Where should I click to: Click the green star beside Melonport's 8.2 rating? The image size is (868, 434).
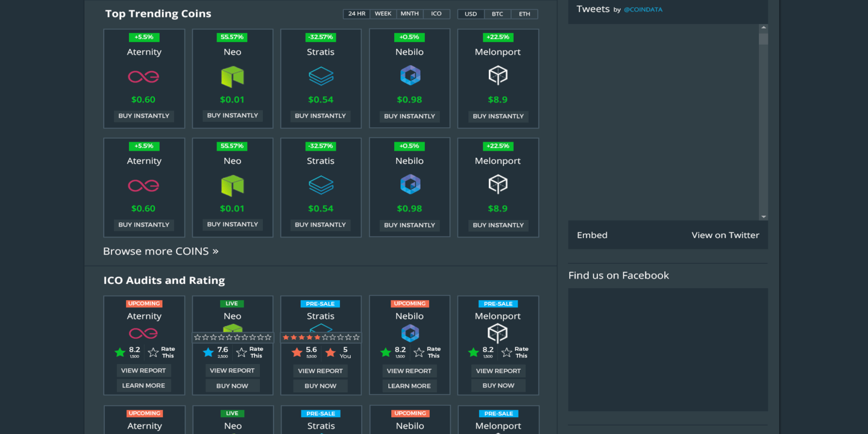pos(474,352)
